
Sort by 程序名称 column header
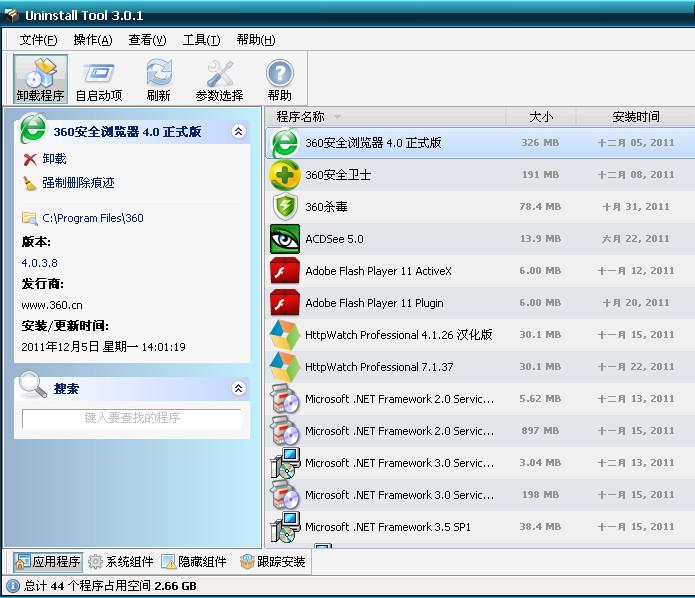coord(385,117)
